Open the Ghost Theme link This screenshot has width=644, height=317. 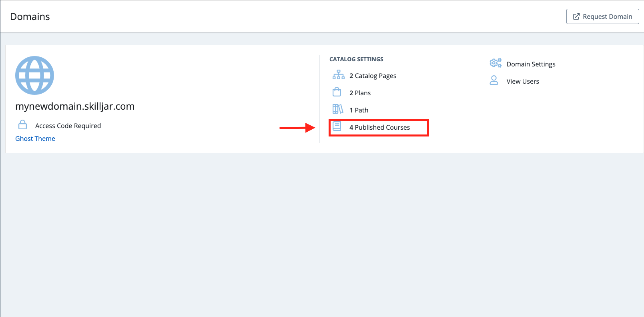(35, 138)
